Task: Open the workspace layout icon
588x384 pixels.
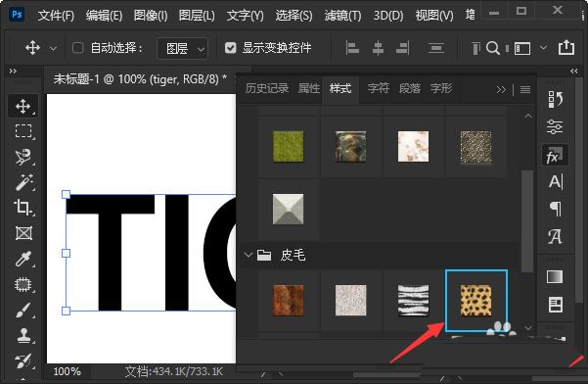Action: coord(522,48)
